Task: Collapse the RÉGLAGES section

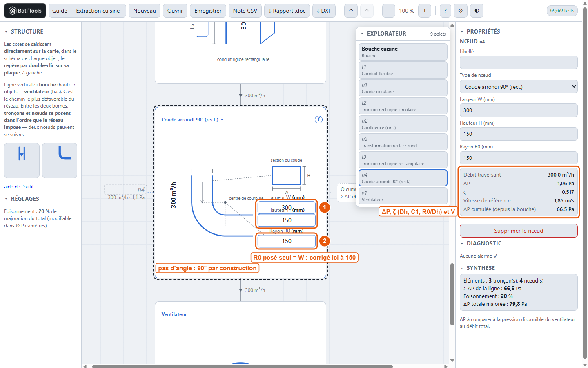Action: [x=6, y=199]
